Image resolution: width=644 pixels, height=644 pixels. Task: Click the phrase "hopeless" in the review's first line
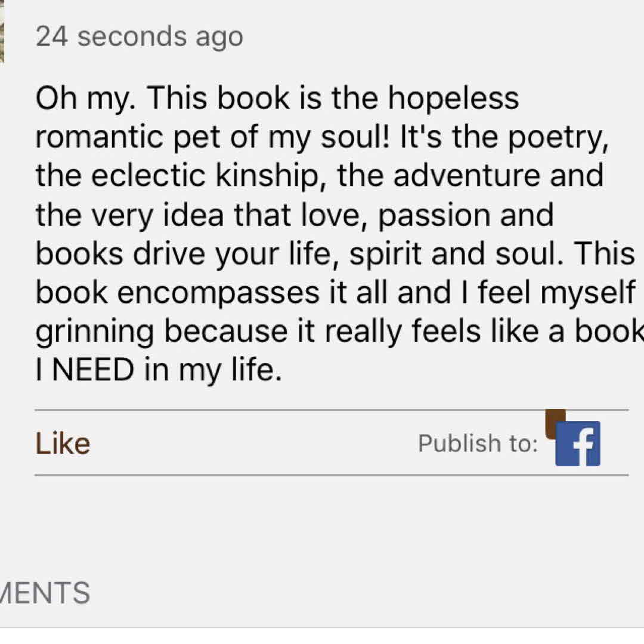pyautogui.click(x=453, y=97)
